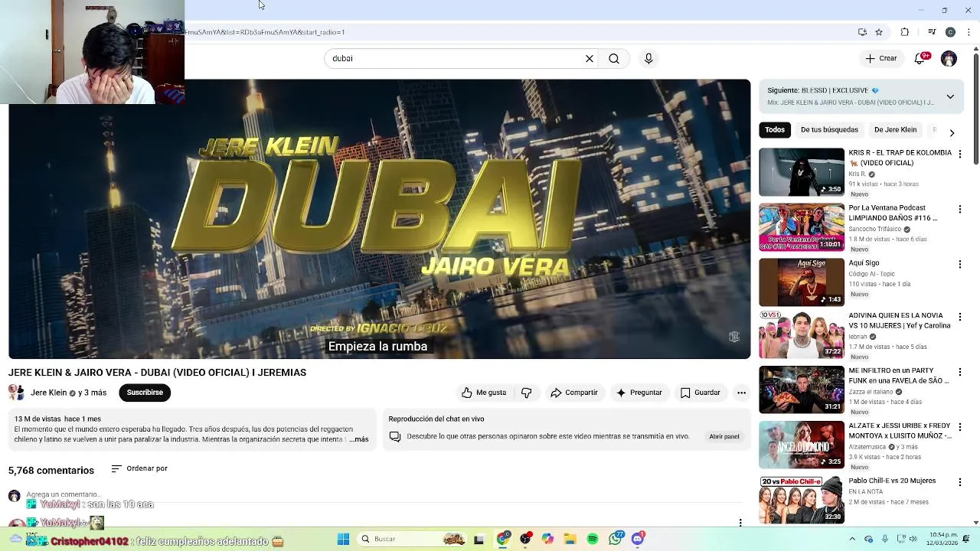The image size is (980, 551).
Task: Open ME INFILTRO en un PARTY FUNK thumbnail
Action: (x=802, y=390)
